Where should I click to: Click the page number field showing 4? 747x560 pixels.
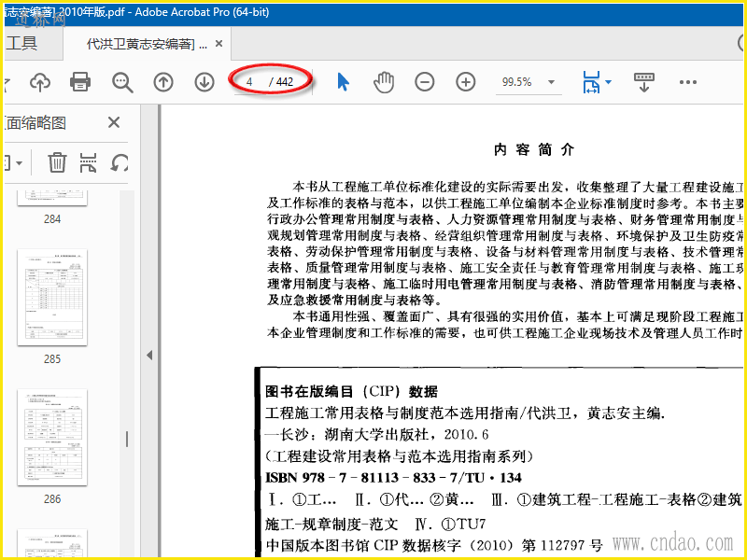point(249,82)
